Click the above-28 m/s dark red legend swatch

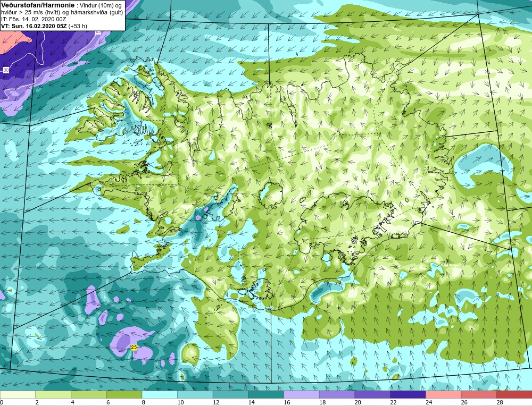point(514,394)
